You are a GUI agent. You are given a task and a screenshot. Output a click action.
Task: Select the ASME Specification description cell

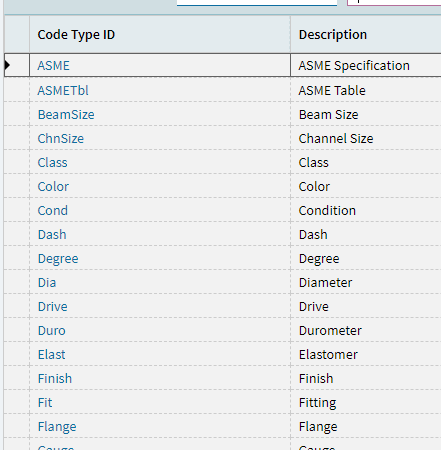point(366,65)
